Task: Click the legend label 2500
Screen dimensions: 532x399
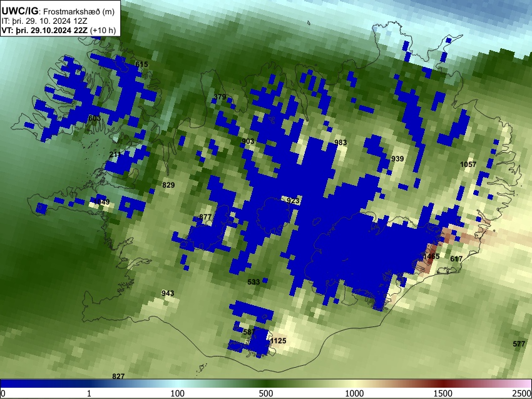Action: click(522, 393)
